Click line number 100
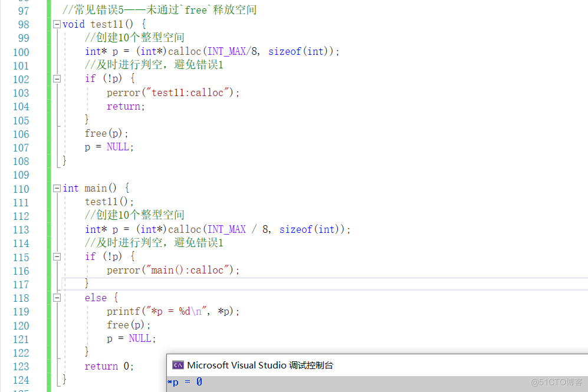588x392 pixels. pos(21,52)
